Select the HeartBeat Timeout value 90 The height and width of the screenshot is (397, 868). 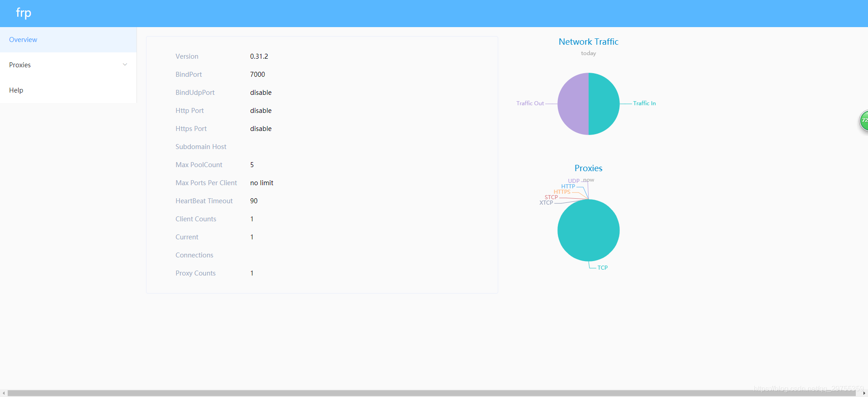254,201
